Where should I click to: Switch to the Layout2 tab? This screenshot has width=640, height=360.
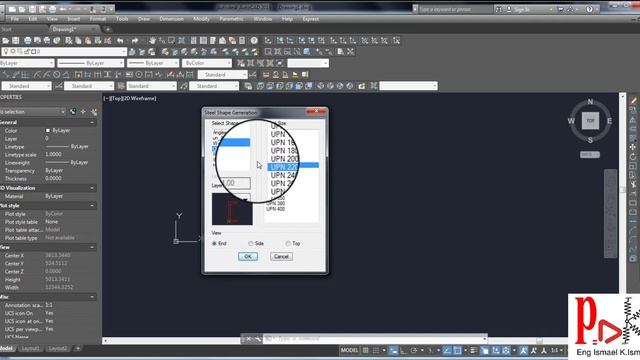point(58,349)
